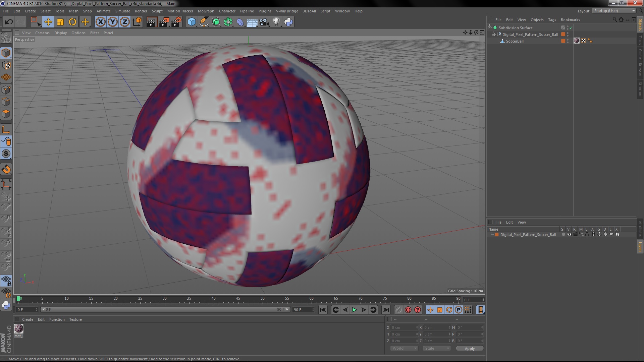Add a Light object

click(x=276, y=22)
